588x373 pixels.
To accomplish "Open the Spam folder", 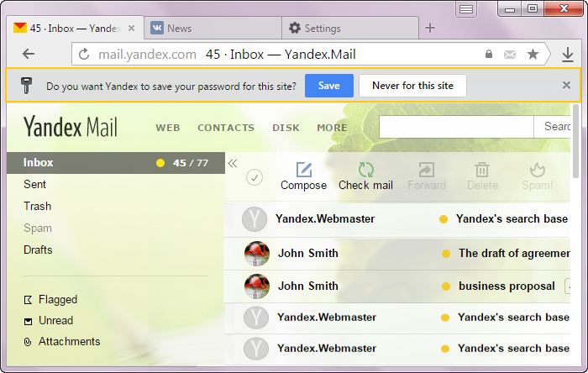I will click(x=38, y=228).
